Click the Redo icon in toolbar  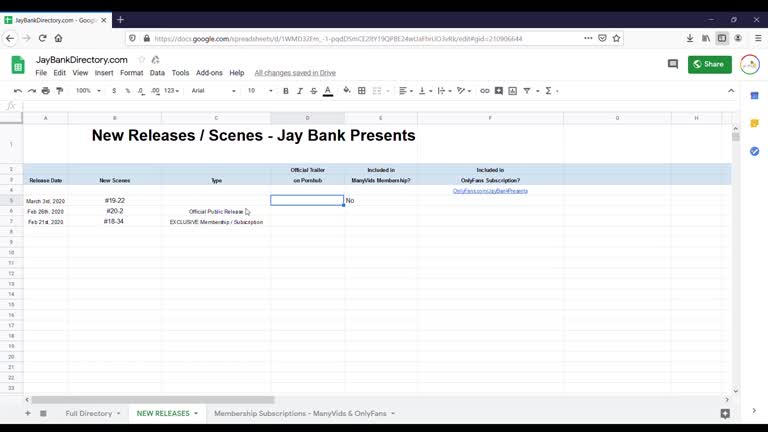32,91
